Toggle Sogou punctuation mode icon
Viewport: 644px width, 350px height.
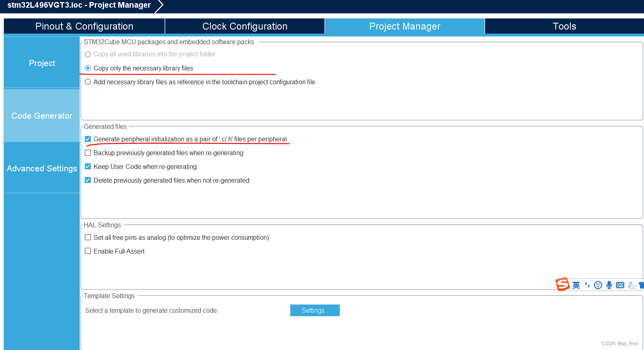tap(587, 285)
